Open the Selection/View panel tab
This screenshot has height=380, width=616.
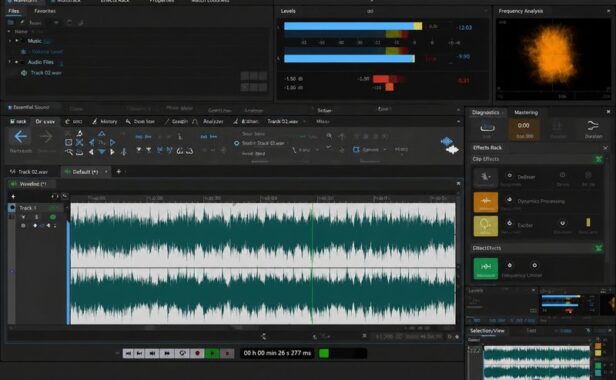pyautogui.click(x=487, y=331)
